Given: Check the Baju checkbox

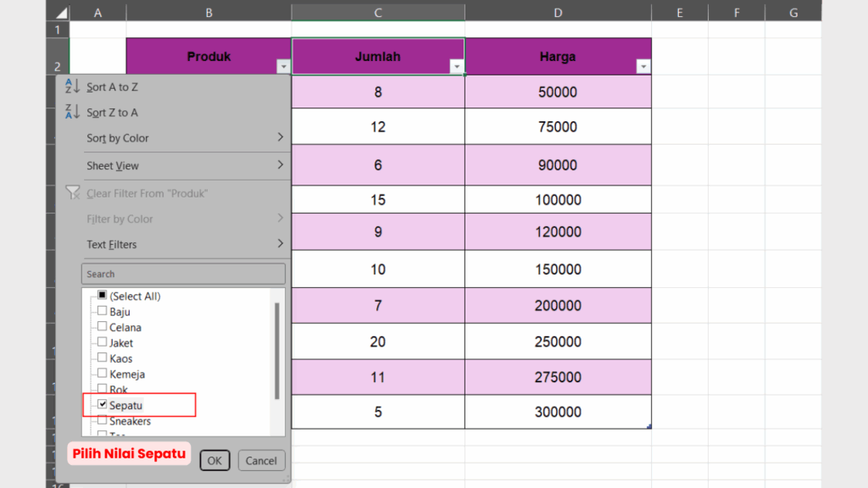Looking at the screenshot, I should pyautogui.click(x=103, y=312).
